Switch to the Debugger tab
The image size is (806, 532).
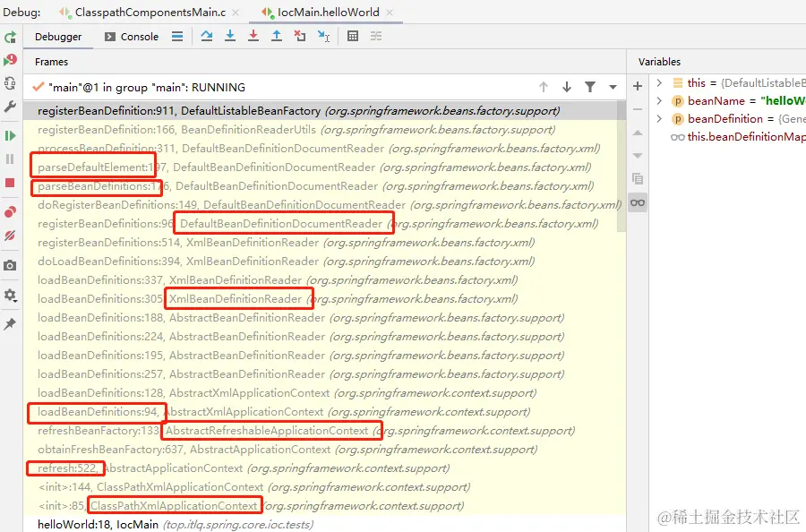tap(58, 37)
